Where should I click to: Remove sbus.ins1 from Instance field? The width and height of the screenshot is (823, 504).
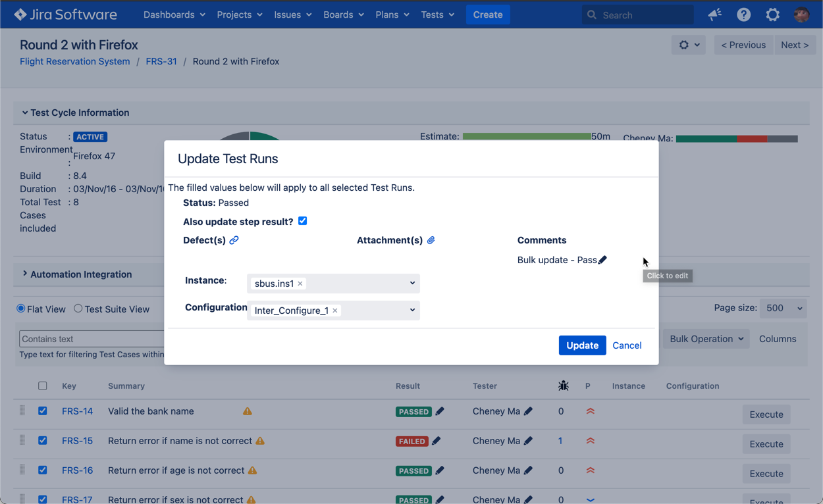pos(300,284)
